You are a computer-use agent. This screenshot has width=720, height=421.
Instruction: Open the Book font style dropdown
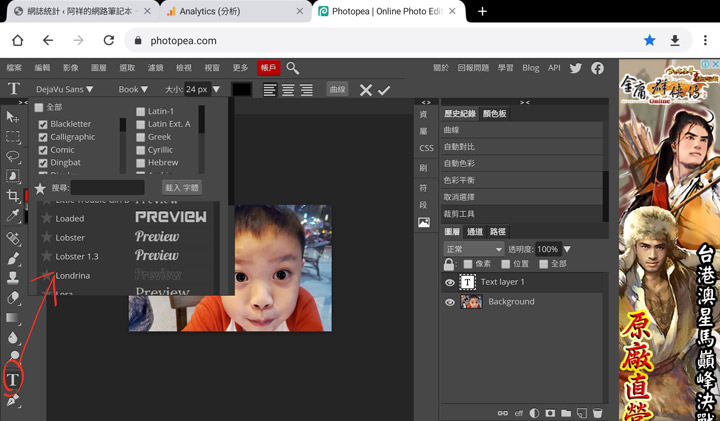[x=133, y=90]
